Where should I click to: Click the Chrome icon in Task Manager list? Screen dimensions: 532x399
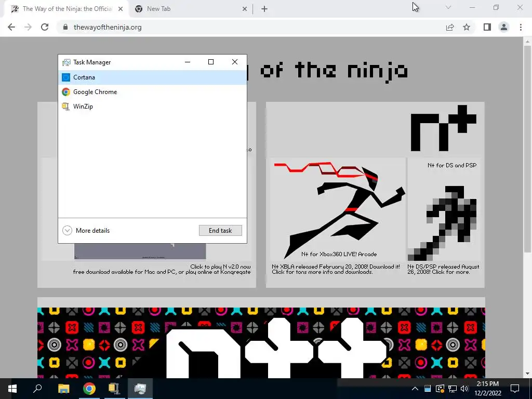(66, 92)
